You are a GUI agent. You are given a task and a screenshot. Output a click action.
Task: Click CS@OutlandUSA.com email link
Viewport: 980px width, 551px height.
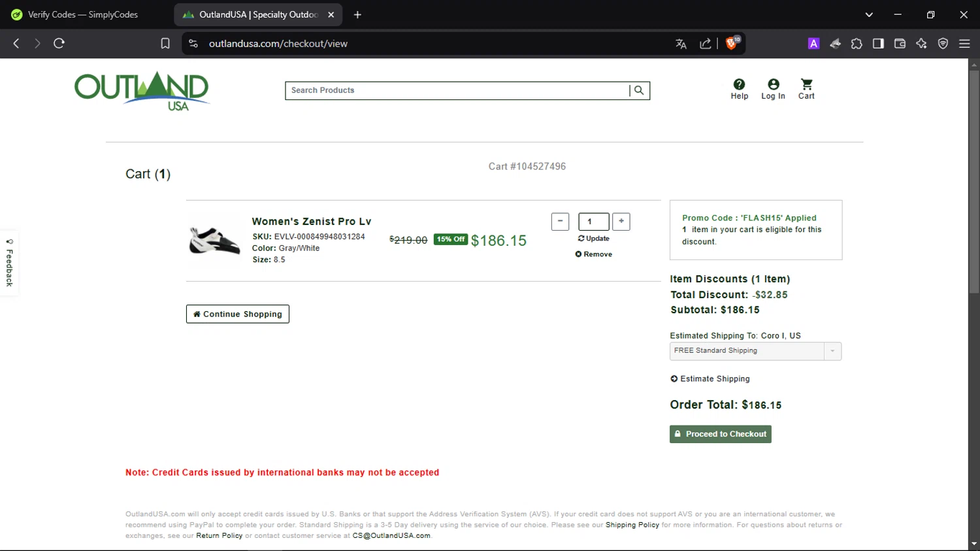tap(391, 535)
